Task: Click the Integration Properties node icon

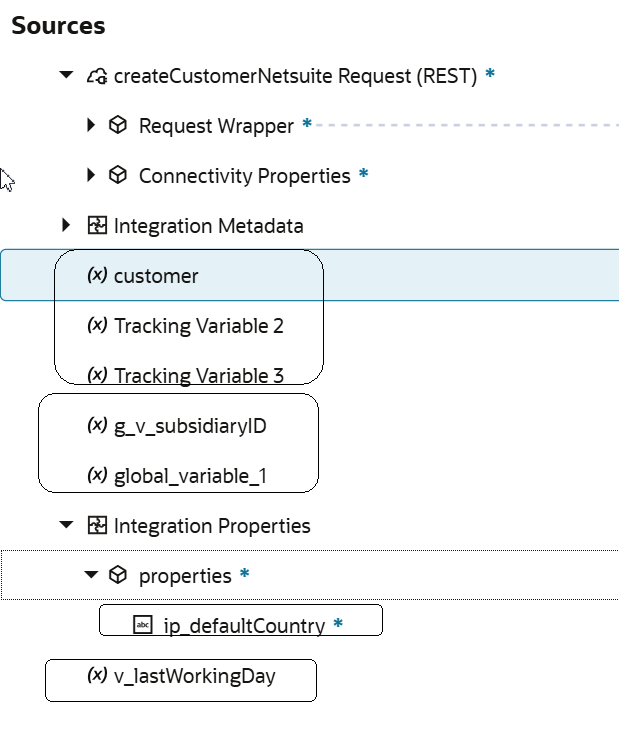Action: click(x=98, y=526)
